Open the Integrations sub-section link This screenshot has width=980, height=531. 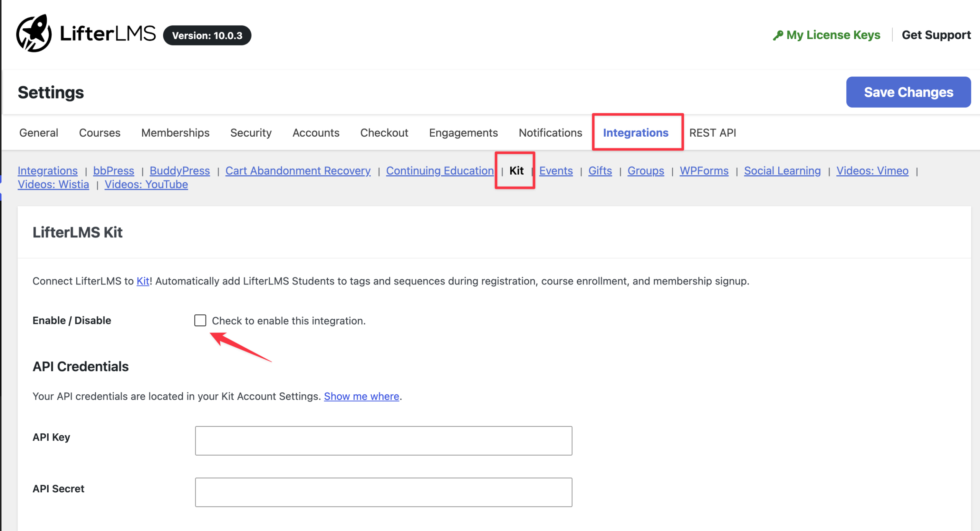[47, 170]
